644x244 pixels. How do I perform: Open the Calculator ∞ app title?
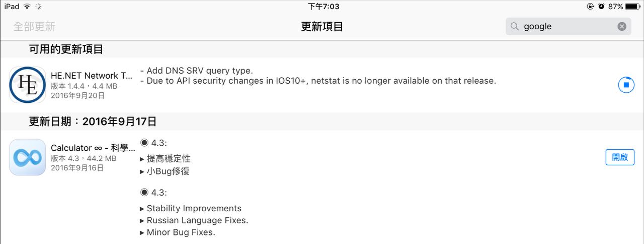coord(93,148)
